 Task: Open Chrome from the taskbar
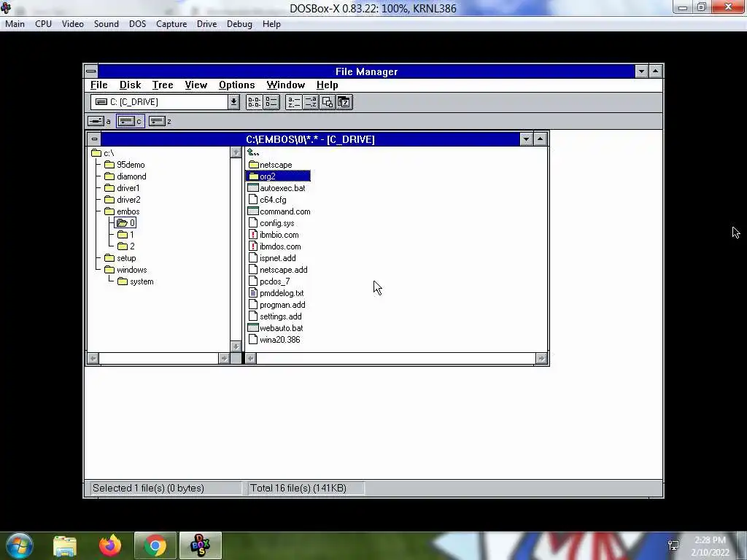[x=155, y=545]
